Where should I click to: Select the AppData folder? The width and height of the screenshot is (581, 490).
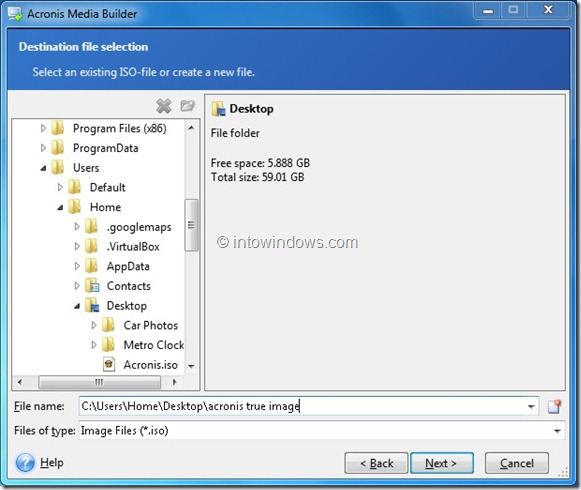128,266
